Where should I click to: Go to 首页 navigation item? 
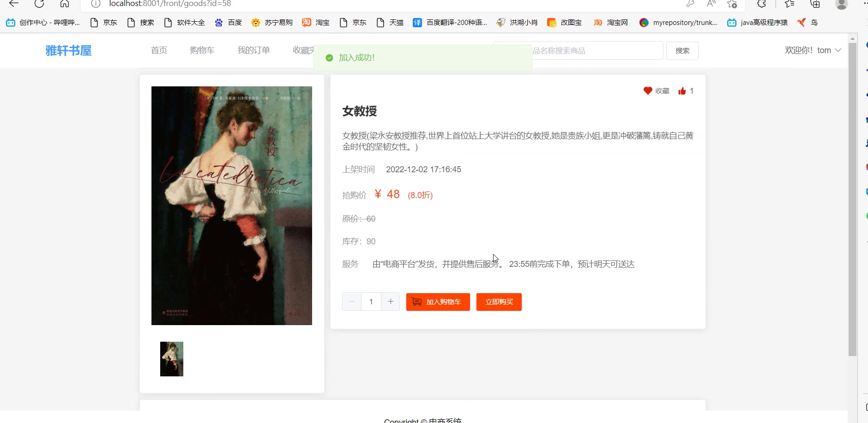tap(159, 50)
